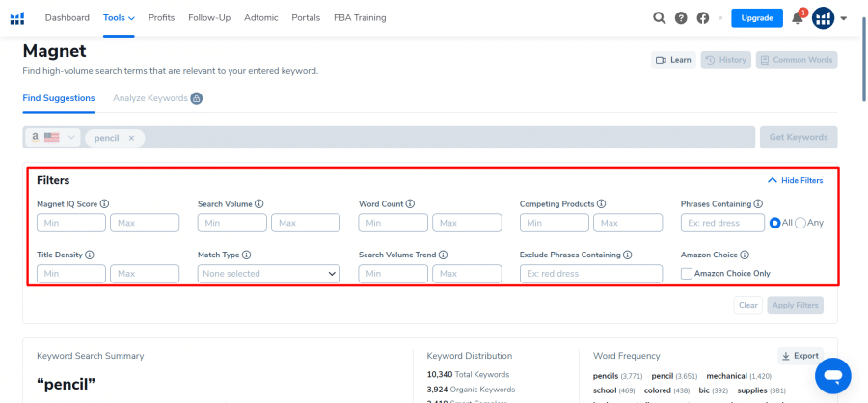Screen dimensions: 868x403
Task: Click Word Count Min field
Action: point(393,223)
